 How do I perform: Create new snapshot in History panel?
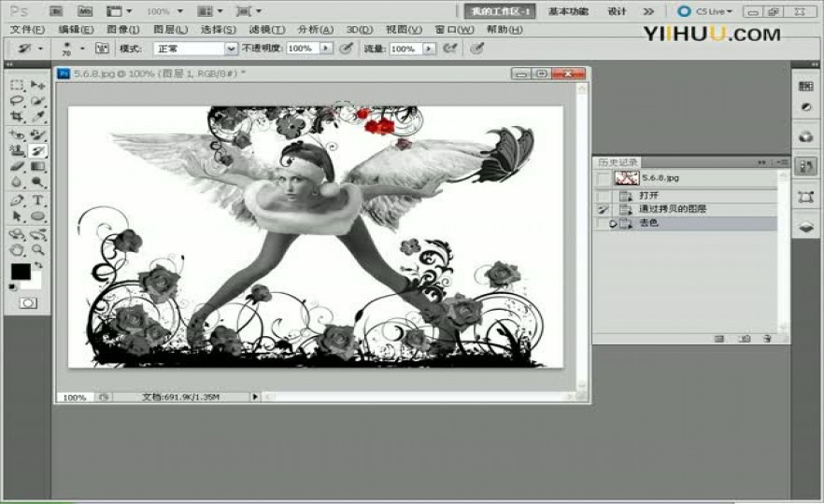(744, 339)
